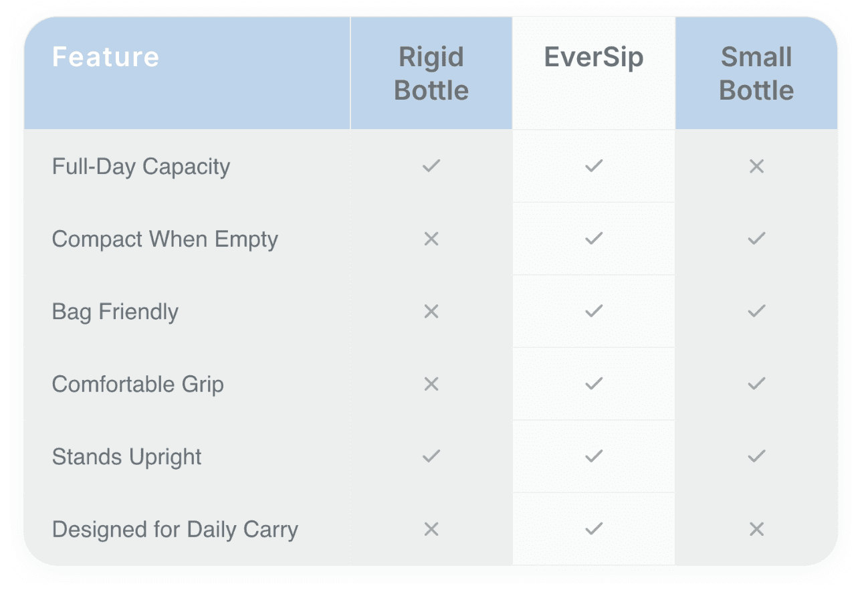
Task: Select the EverSip column header
Action: (x=594, y=58)
